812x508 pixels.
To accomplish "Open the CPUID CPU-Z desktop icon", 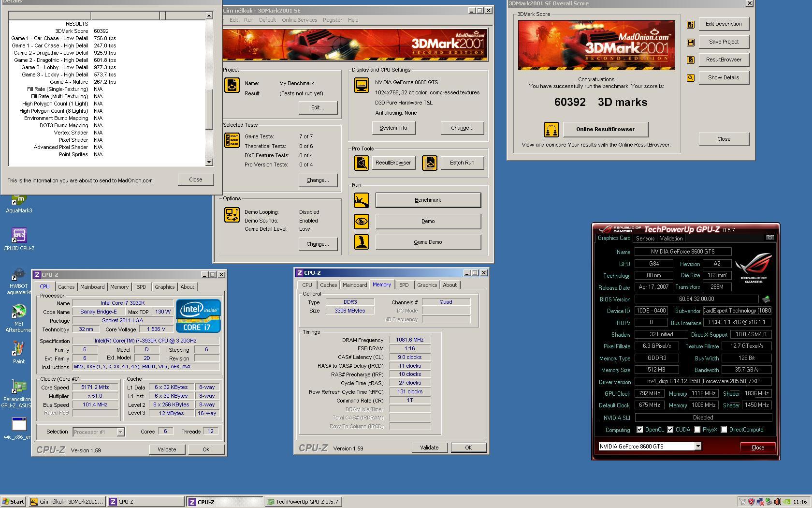I will click(x=19, y=239).
